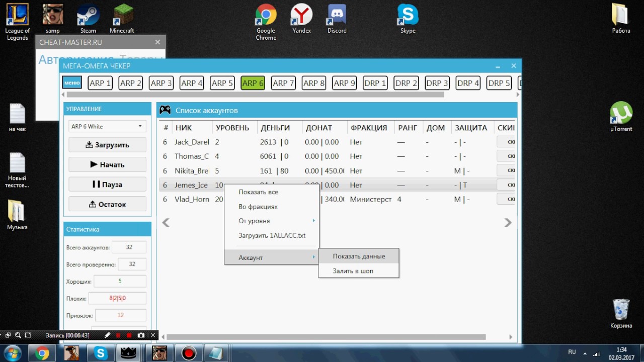Click Skype icon in the taskbar

tap(101, 353)
